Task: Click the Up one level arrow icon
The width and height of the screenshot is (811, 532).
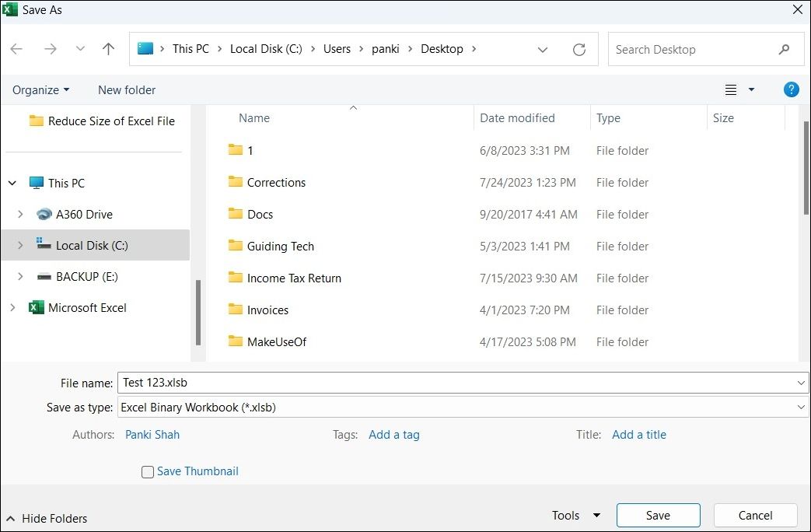Action: pos(108,49)
